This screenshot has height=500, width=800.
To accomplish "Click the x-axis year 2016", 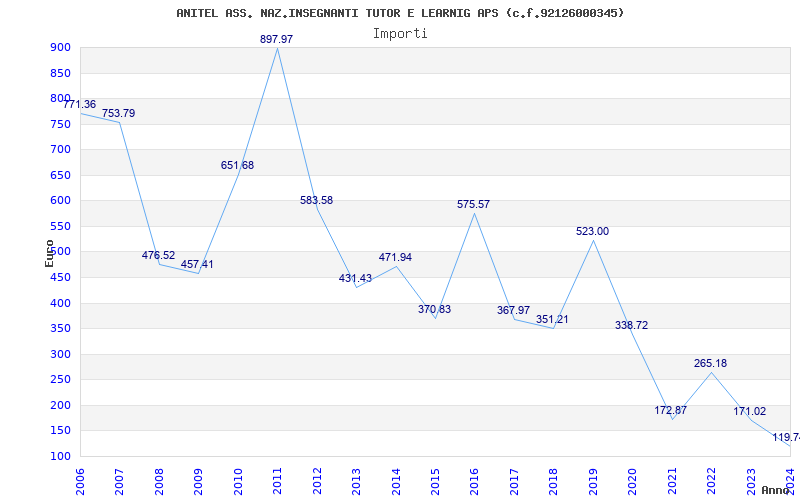I will (x=474, y=482).
